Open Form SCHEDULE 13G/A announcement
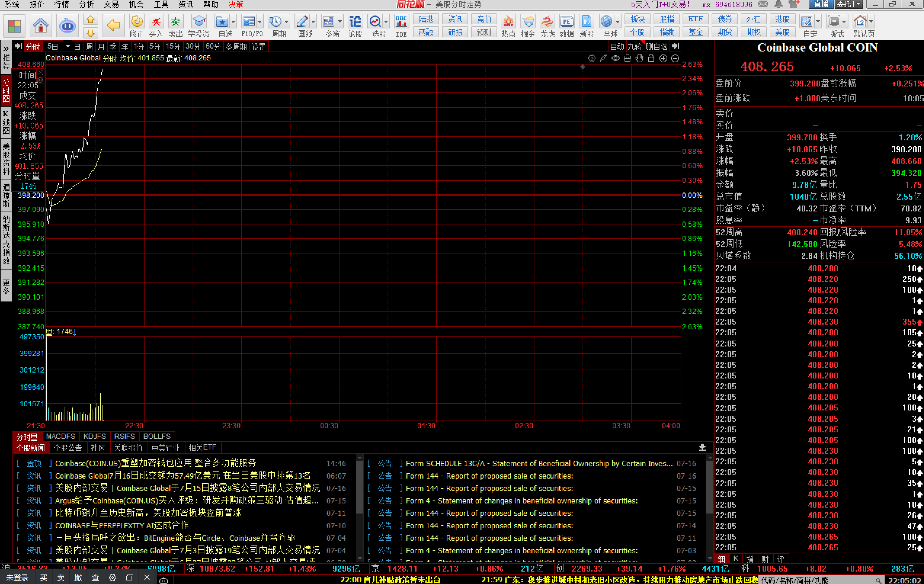Image resolution: width=924 pixels, height=584 pixels. click(x=539, y=463)
